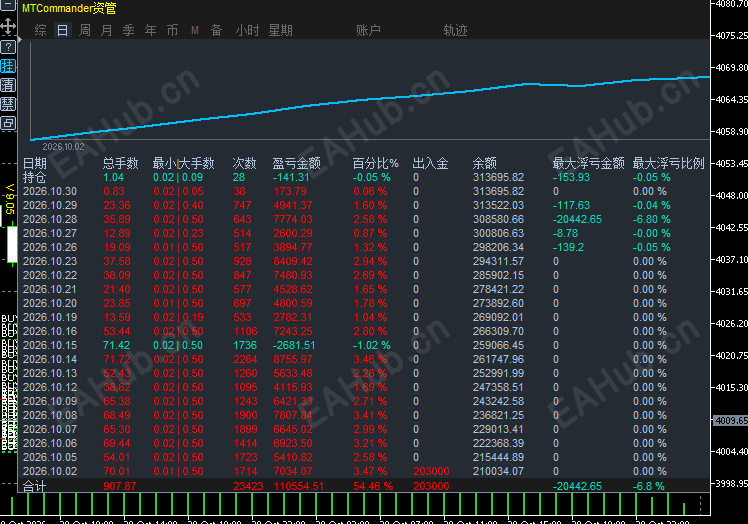This screenshot has width=748, height=524.
Task: Click the 203000 deposit on 2026.10.02 row
Action: pyautogui.click(x=431, y=472)
